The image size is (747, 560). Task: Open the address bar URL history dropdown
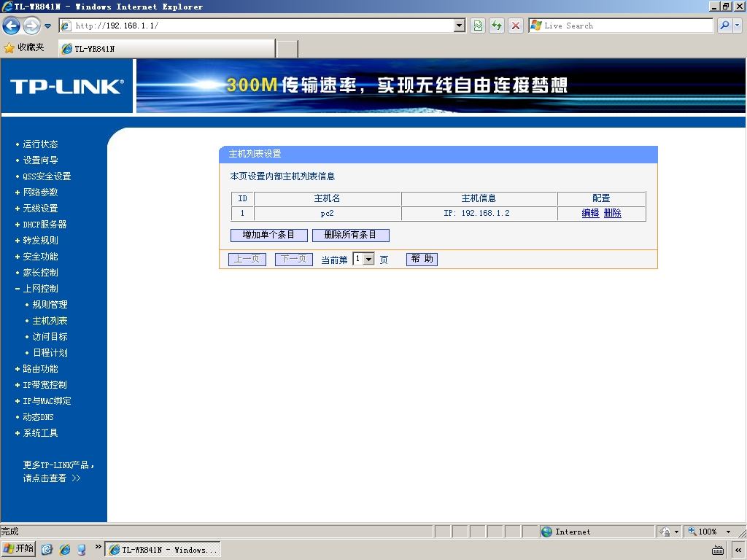point(460,26)
